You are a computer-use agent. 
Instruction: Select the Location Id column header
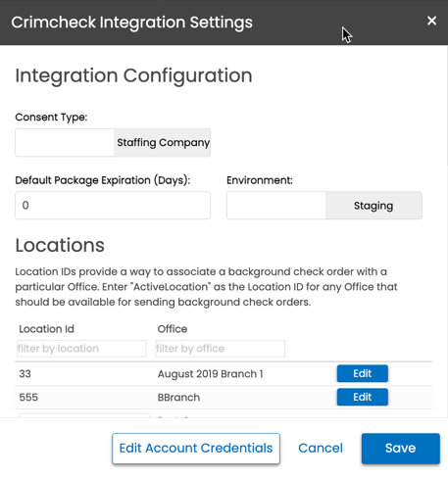pos(46,329)
